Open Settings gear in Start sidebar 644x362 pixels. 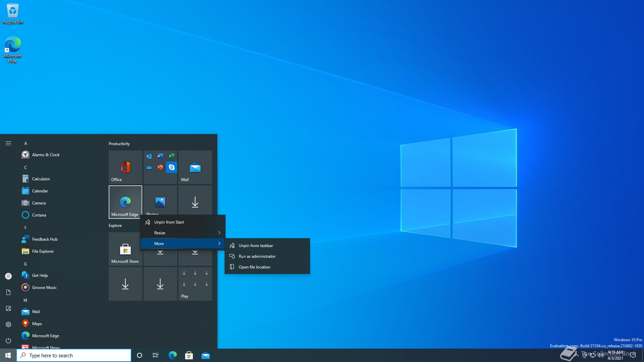pyautogui.click(x=8, y=324)
